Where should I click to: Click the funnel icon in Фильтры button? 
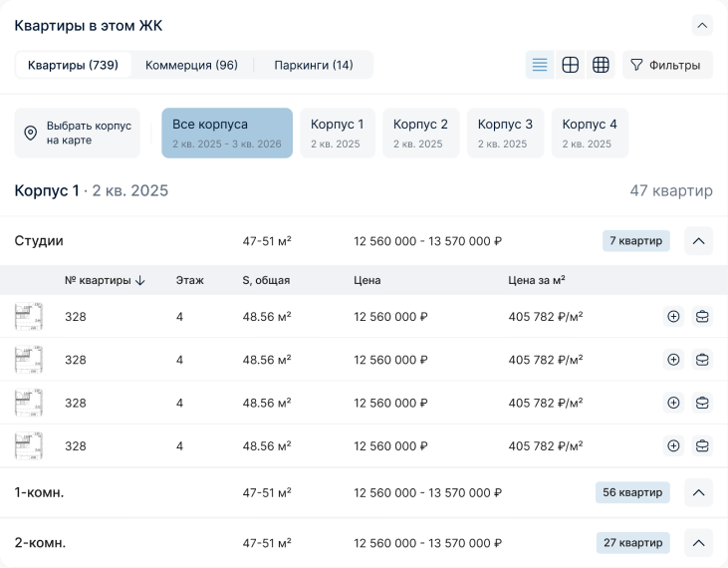(636, 65)
